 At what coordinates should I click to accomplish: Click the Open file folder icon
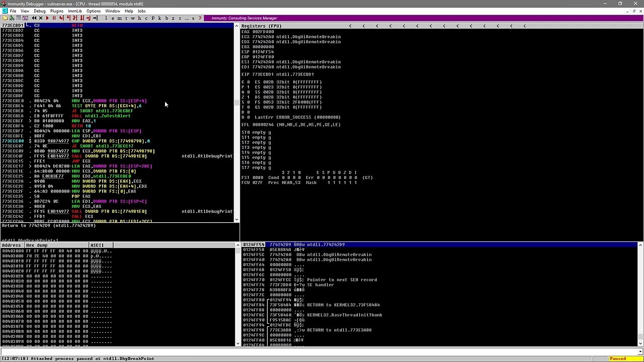click(5, 18)
